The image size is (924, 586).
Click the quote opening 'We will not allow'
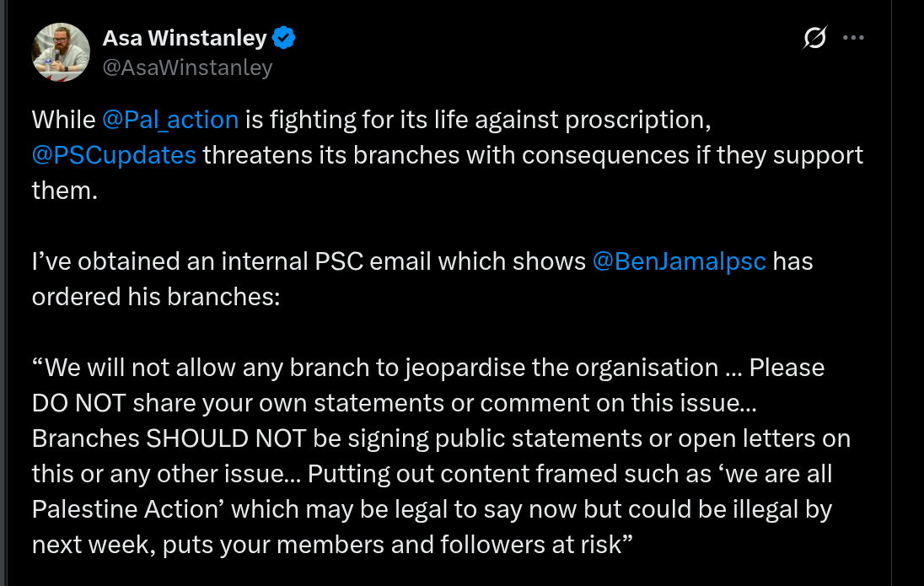(143, 368)
